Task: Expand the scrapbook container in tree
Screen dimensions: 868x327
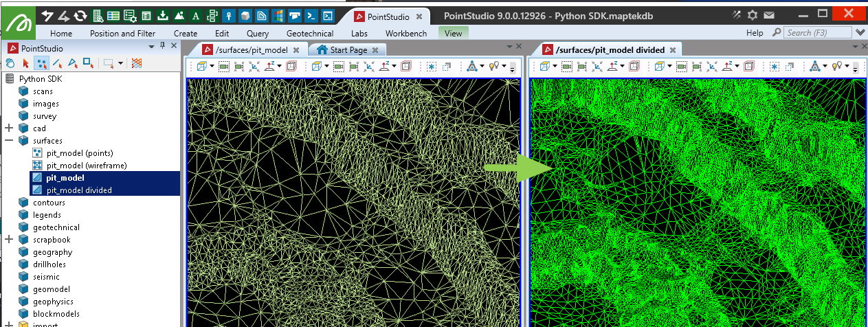Action: 9,240
